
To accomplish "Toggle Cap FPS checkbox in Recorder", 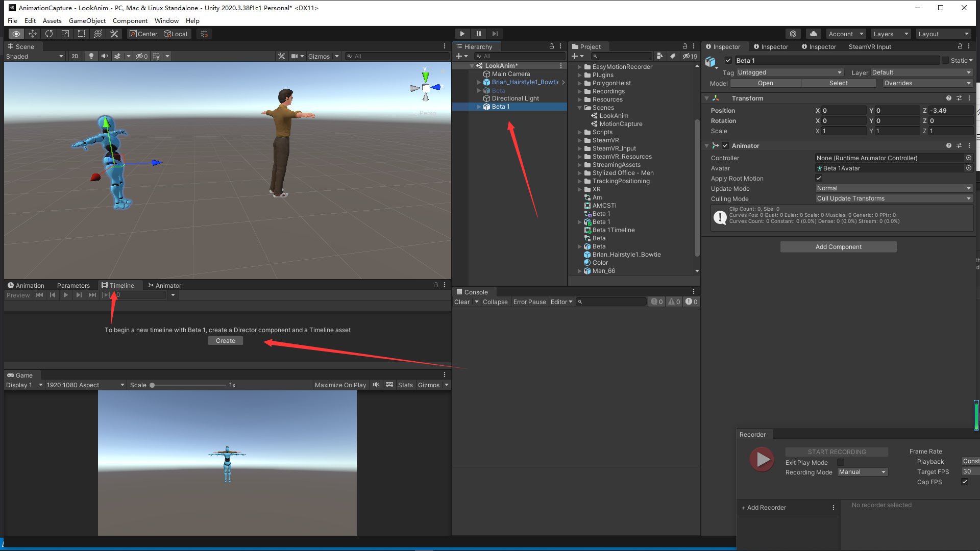I will click(965, 482).
